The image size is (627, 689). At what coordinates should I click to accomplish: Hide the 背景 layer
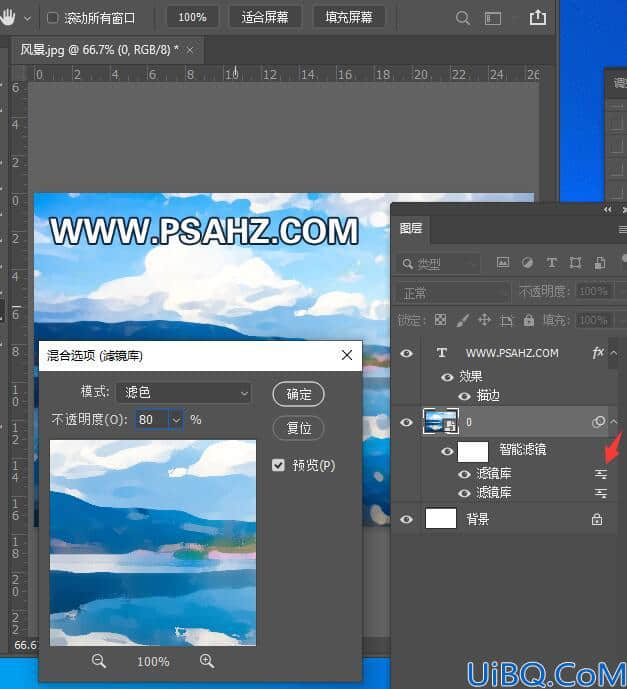(x=406, y=519)
